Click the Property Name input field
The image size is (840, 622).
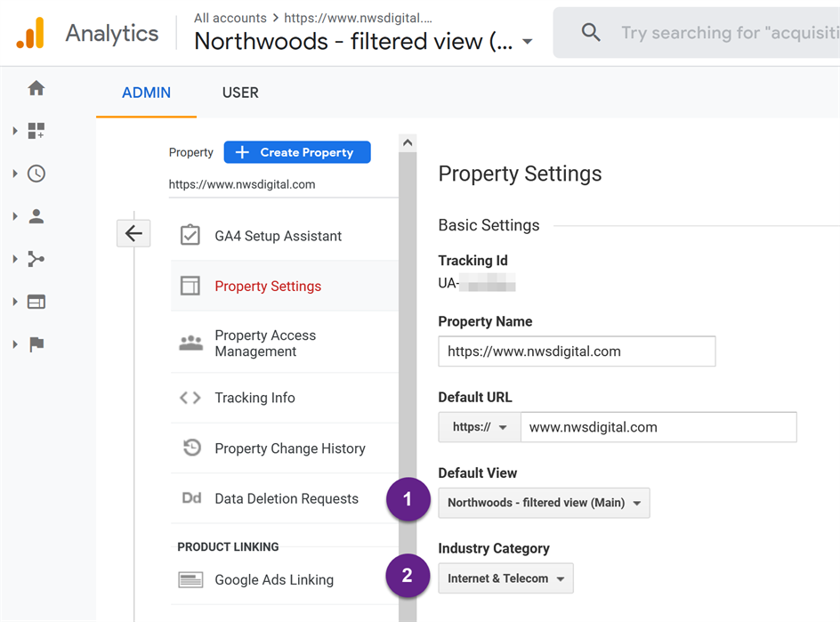pos(577,351)
